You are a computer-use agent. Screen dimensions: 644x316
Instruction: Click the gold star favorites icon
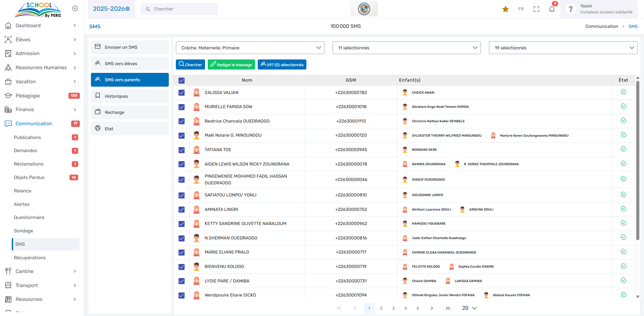click(x=505, y=9)
